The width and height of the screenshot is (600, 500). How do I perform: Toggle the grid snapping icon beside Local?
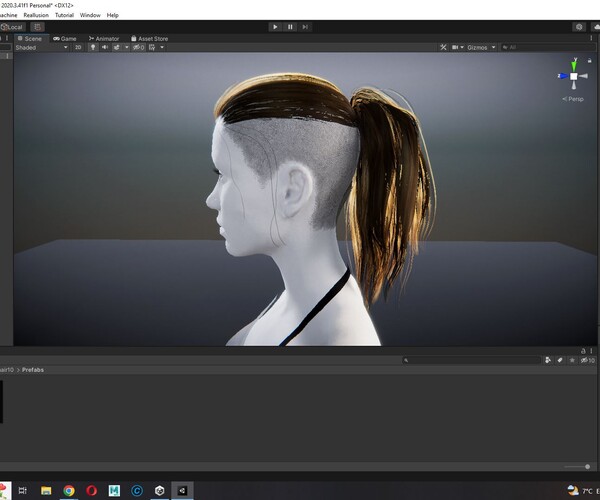pos(37,27)
